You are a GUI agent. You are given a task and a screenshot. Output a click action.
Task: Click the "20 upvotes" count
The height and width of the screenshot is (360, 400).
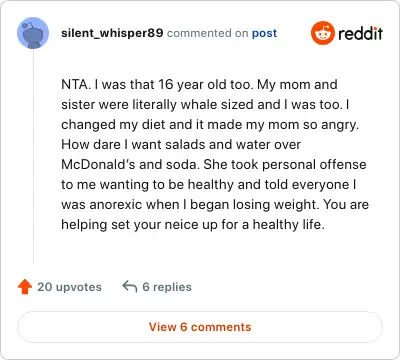(x=69, y=287)
